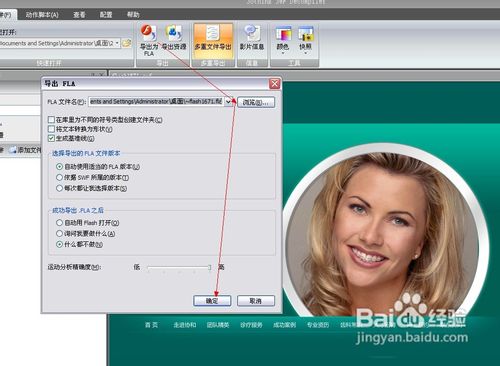Click the 快照 snapshot tool
The image size is (500, 366).
click(305, 38)
